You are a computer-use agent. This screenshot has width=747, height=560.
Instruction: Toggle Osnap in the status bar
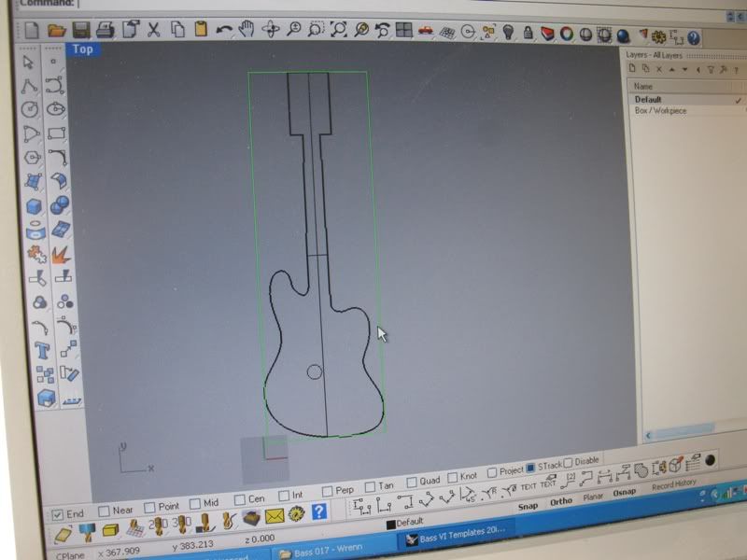point(624,493)
